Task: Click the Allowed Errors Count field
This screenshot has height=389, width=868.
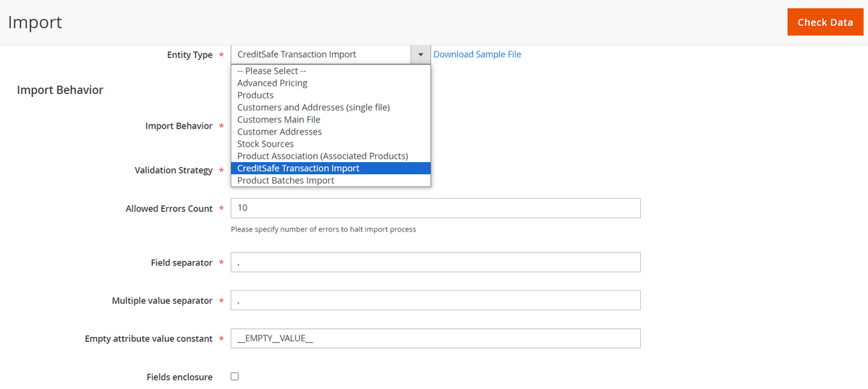Action: (x=435, y=208)
